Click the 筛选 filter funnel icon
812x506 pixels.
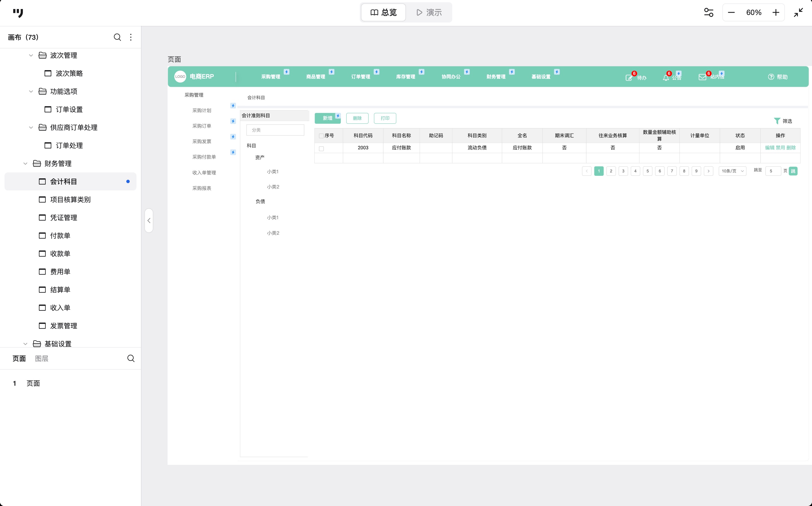point(777,121)
